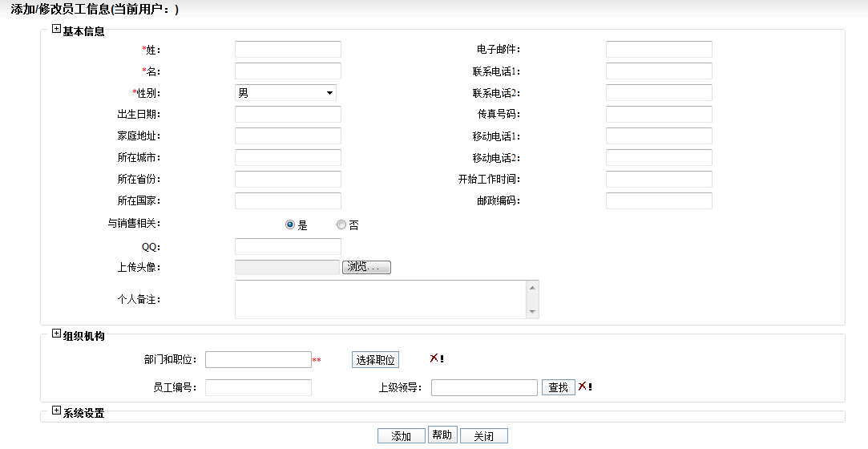Select 是 for 与销售相关
Screen dimensions: 868x449
pos(290,225)
